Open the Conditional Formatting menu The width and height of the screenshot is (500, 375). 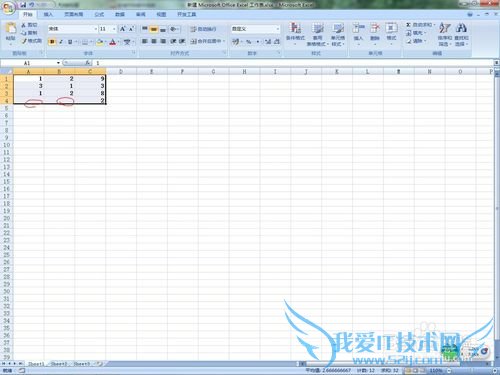point(295,34)
